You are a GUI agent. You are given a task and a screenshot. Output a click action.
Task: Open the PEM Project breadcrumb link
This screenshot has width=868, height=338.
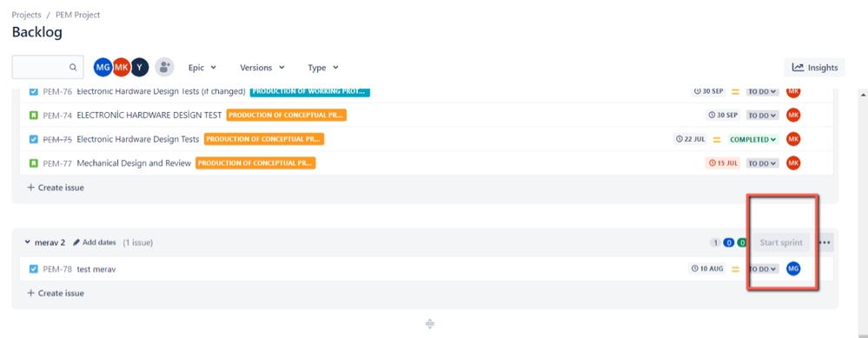tap(77, 15)
